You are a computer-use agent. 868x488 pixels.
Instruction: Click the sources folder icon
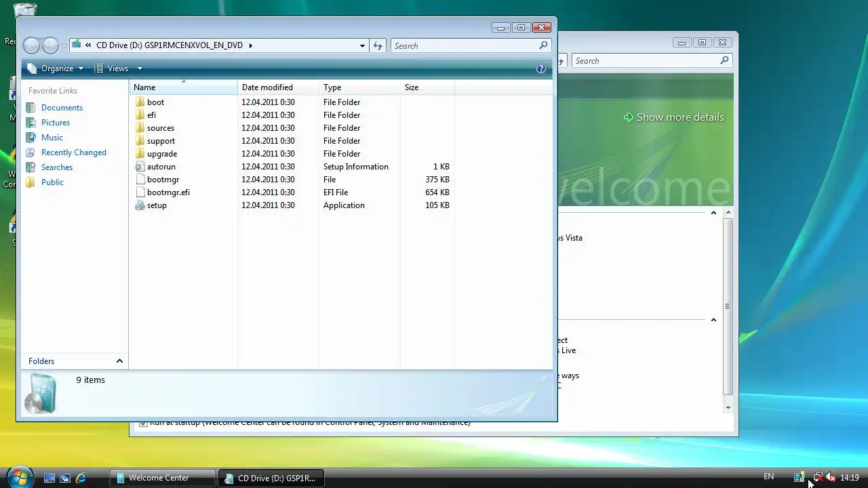[140, 128]
